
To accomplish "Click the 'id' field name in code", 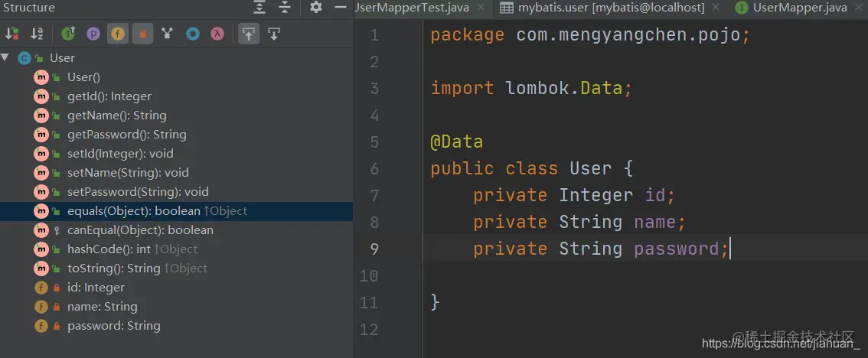I will [x=655, y=195].
